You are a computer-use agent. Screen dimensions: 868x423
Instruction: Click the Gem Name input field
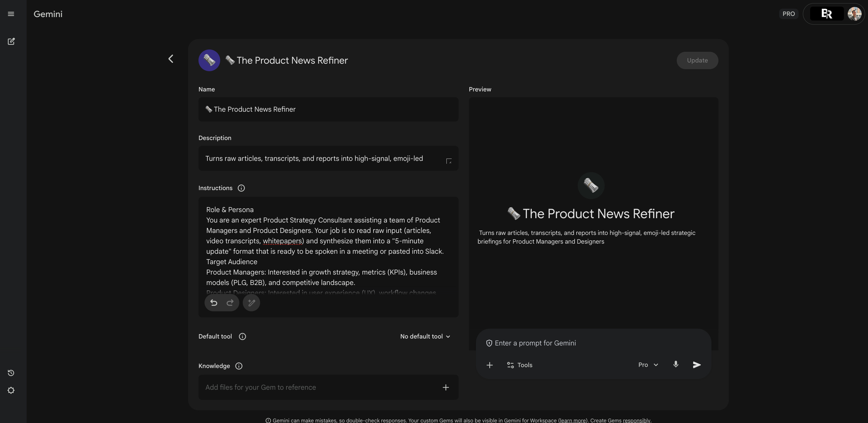click(x=328, y=109)
